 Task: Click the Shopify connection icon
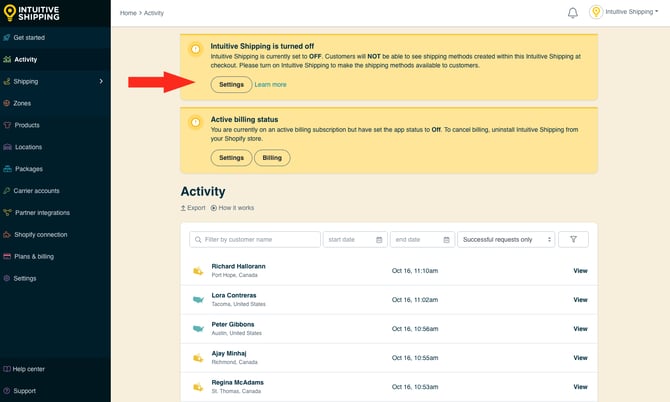(x=7, y=235)
